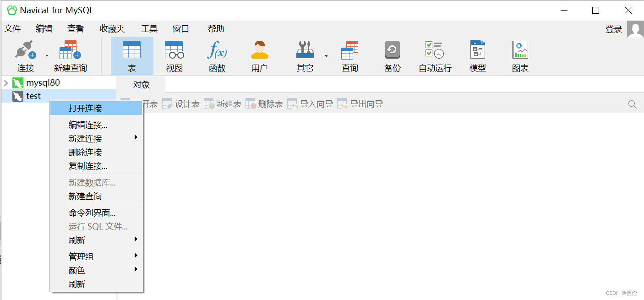
Task: Click the Navicat application logo icon
Action: point(12,10)
